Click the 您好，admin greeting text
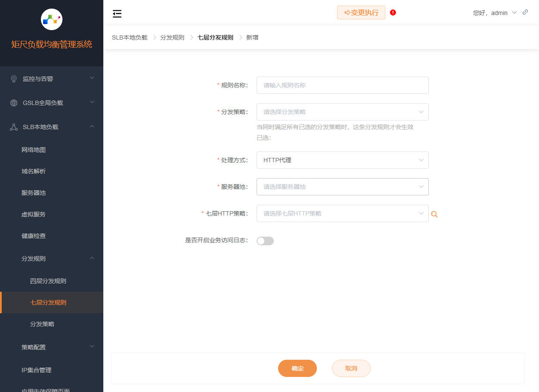Viewport: 539px width, 392px height. [x=490, y=13]
